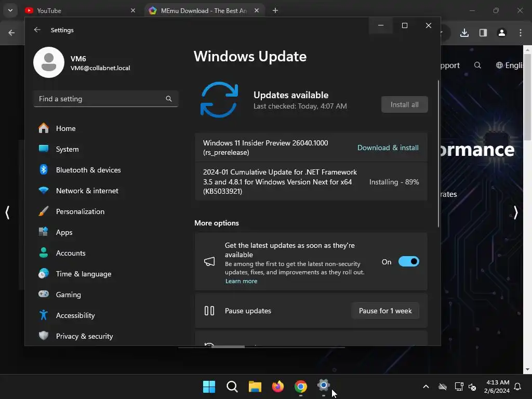The width and height of the screenshot is (532, 399).
Task: Open the Chrome profile icon
Action: point(502,33)
